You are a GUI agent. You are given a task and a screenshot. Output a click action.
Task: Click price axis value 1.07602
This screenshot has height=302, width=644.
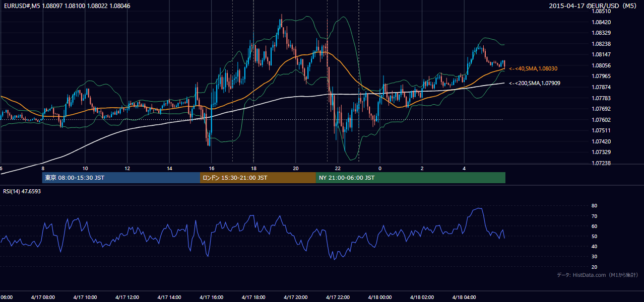pyautogui.click(x=601, y=120)
